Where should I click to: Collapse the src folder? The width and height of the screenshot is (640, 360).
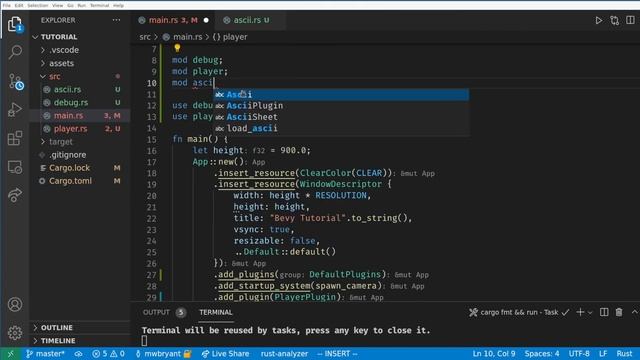[x=55, y=76]
